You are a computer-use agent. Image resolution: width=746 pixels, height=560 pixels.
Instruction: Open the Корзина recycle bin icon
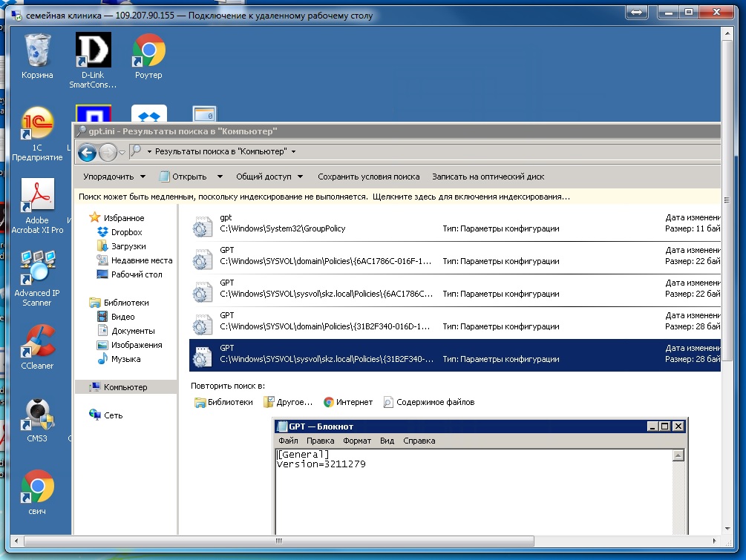(37, 56)
